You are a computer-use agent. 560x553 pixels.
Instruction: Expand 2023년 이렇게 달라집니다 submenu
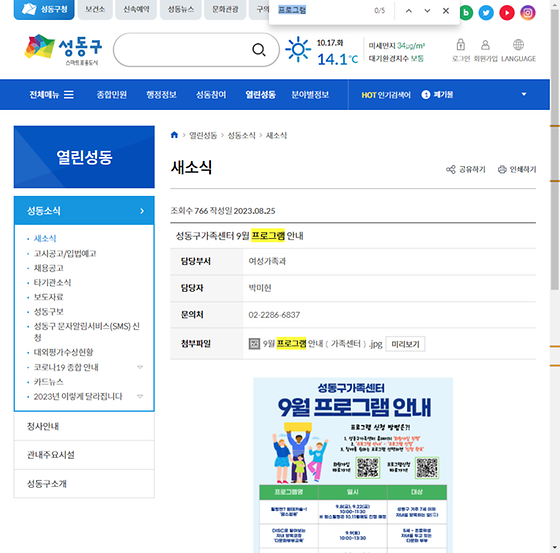click(140, 396)
